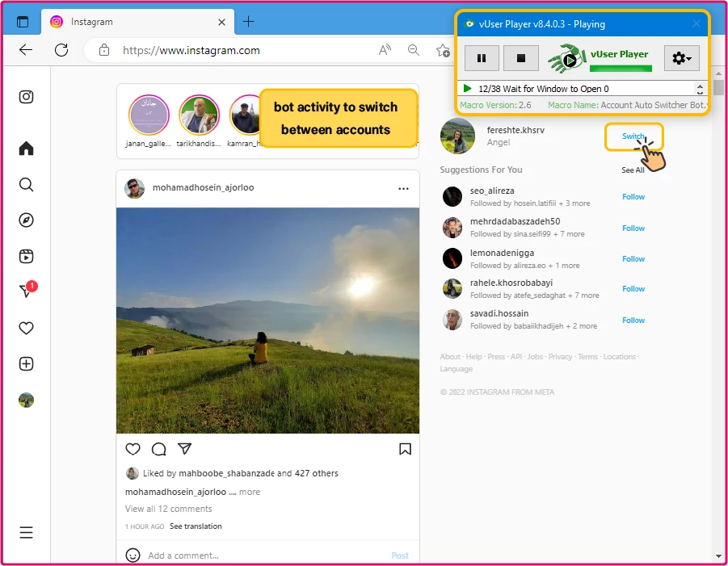
Task: Pause the vUser Player macro
Action: [482, 58]
